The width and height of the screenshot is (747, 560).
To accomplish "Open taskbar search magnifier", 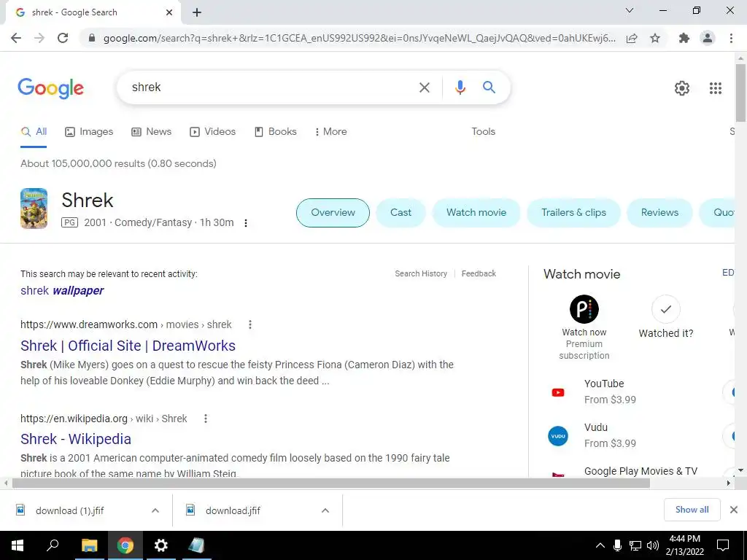I will pos(53,545).
